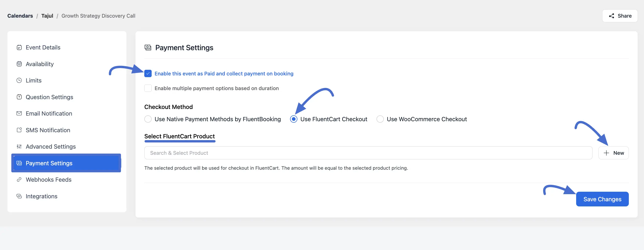
Task: Click the Share icon at top right
Action: tap(612, 16)
